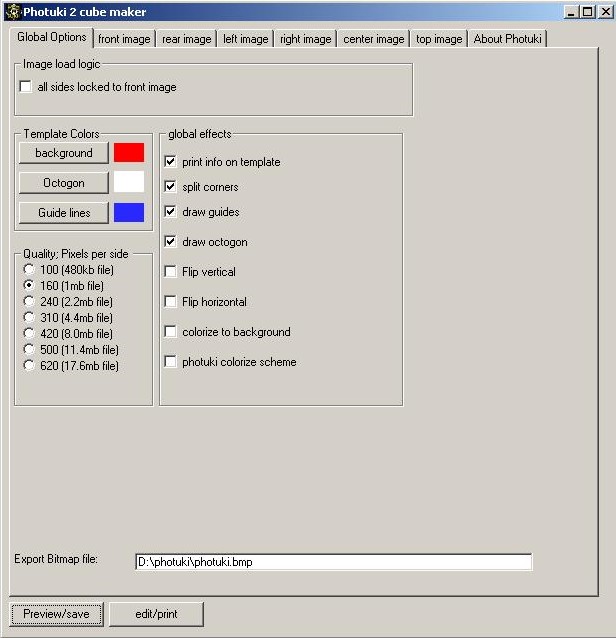Click the Preview/save button
Viewport: 616px width, 638px height.
pos(57,614)
